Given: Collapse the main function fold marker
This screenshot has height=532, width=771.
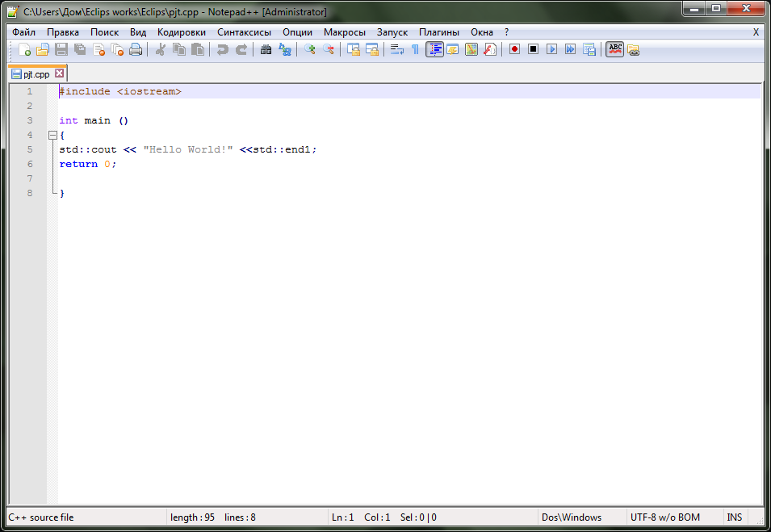Looking at the screenshot, I should click(x=52, y=136).
